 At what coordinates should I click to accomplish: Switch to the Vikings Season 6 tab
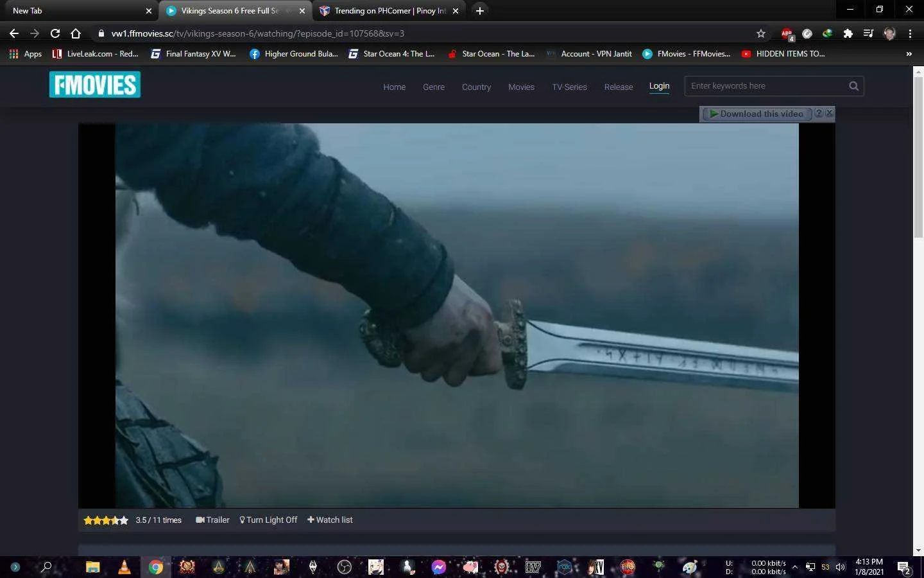(235, 11)
